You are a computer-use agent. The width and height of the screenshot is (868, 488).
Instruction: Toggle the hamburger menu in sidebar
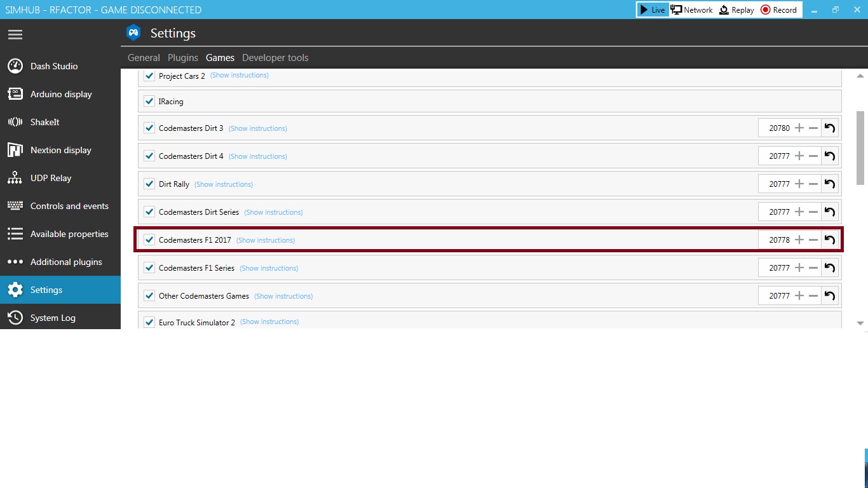(x=15, y=34)
